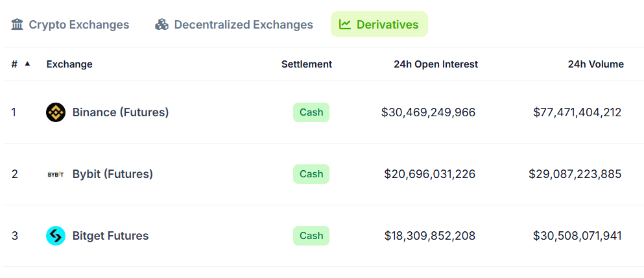Sort by rank using the arrow
The width and height of the screenshot is (644, 278).
point(27,64)
